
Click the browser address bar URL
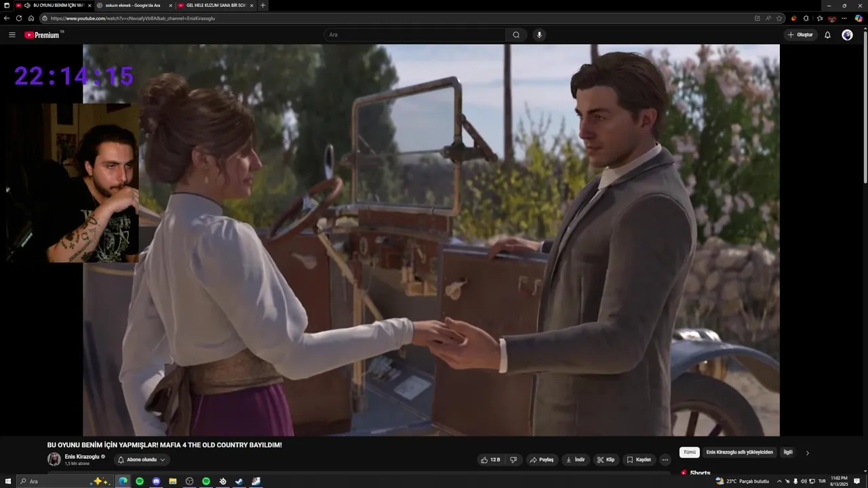click(x=133, y=18)
